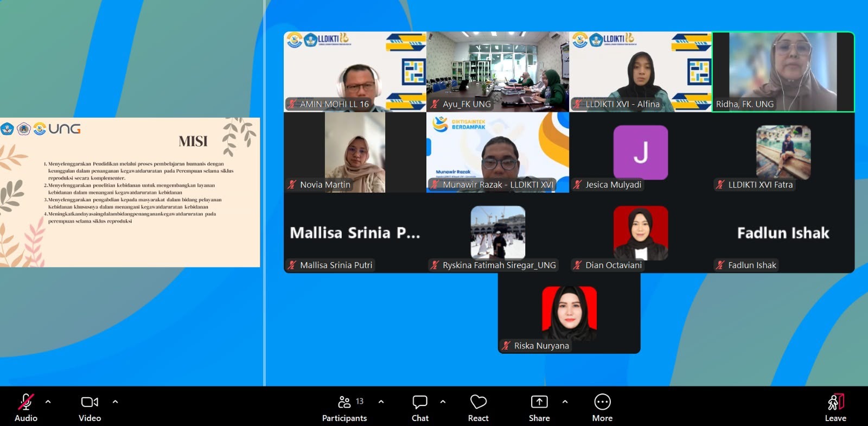Select Jesica Mulyadi's purple J avatar tile
The height and width of the screenshot is (426, 868).
pos(640,152)
